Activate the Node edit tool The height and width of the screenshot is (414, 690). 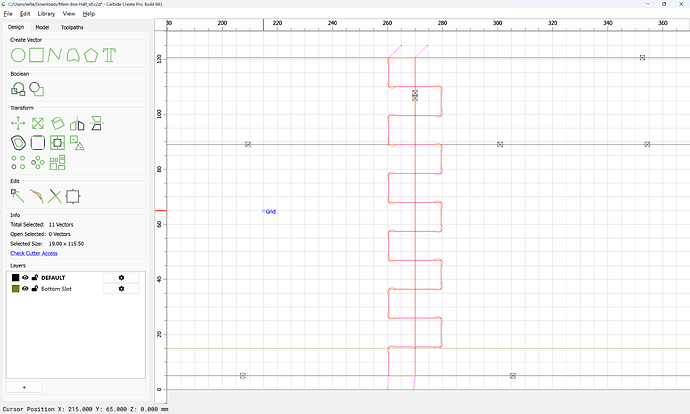[x=18, y=196]
